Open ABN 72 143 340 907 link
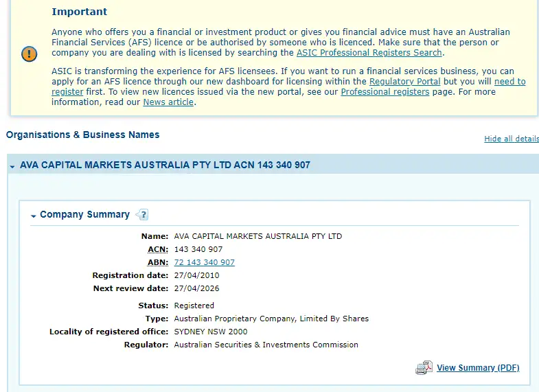This screenshot has width=539, height=392. point(204,262)
